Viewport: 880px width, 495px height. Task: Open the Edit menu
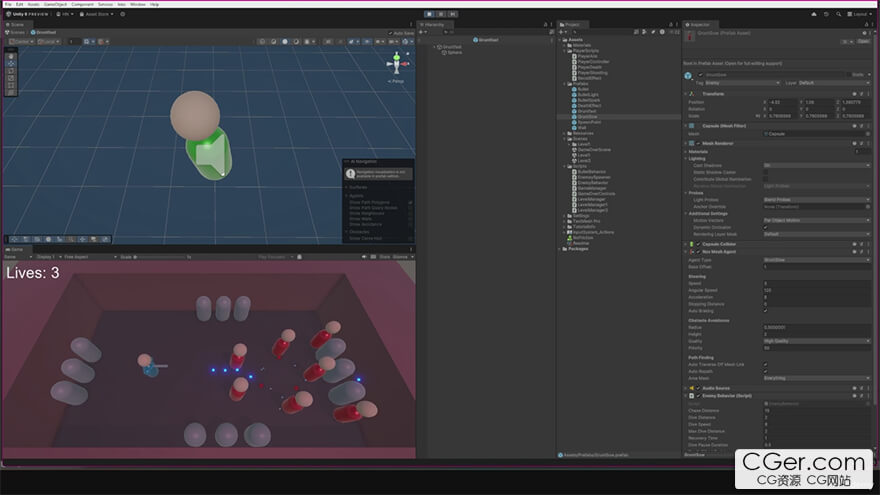(20, 4)
